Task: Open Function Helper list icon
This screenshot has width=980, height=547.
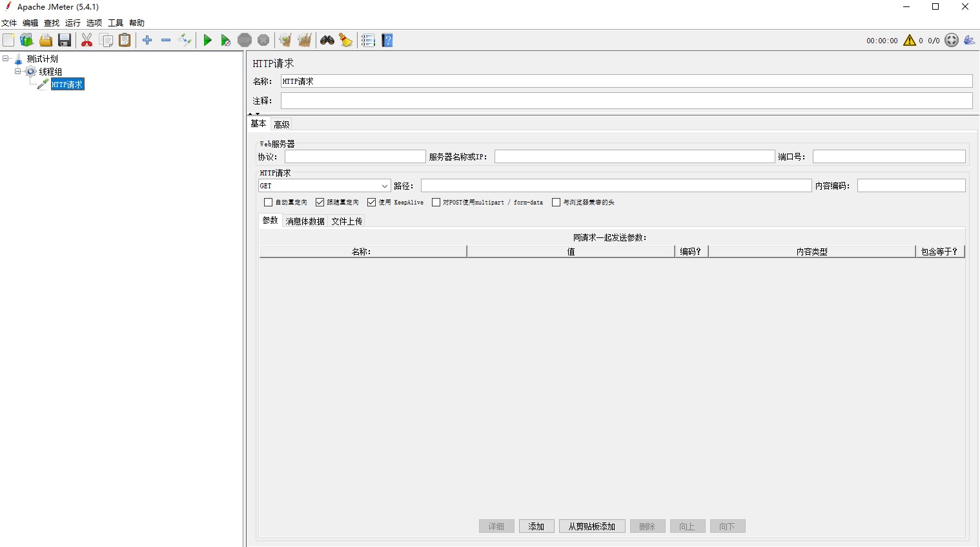Action: pyautogui.click(x=368, y=40)
